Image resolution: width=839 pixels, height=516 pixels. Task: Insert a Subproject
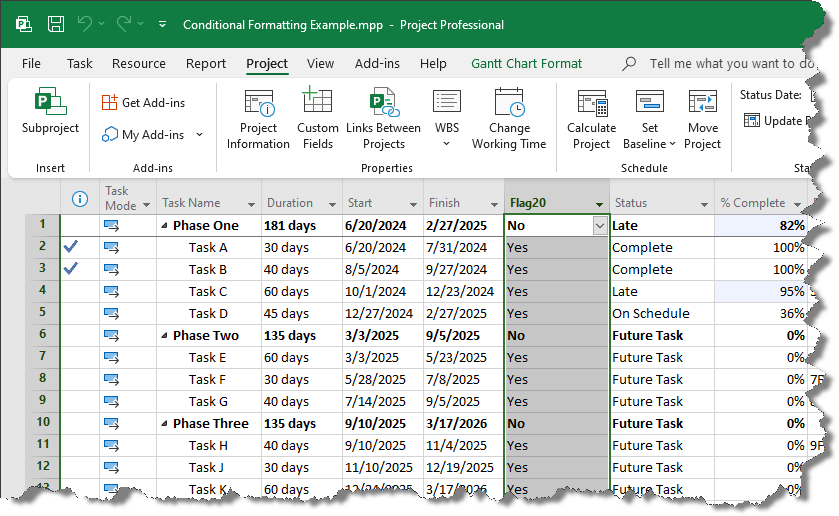point(50,111)
